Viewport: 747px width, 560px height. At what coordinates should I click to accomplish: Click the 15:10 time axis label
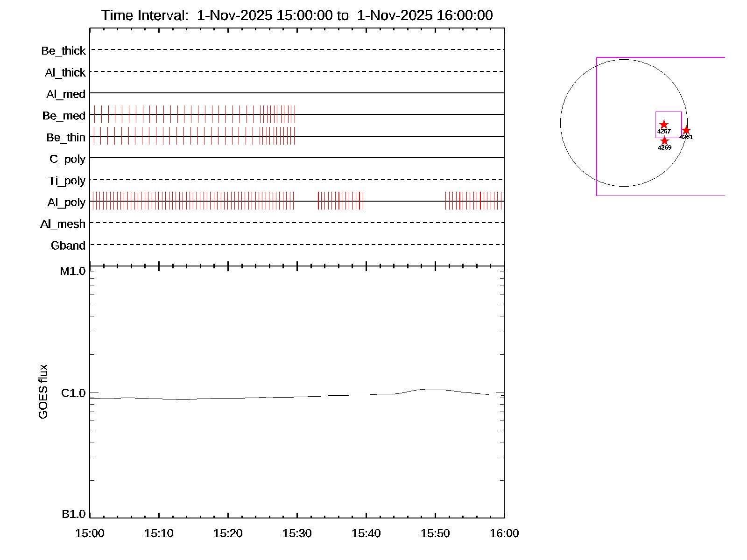click(159, 533)
